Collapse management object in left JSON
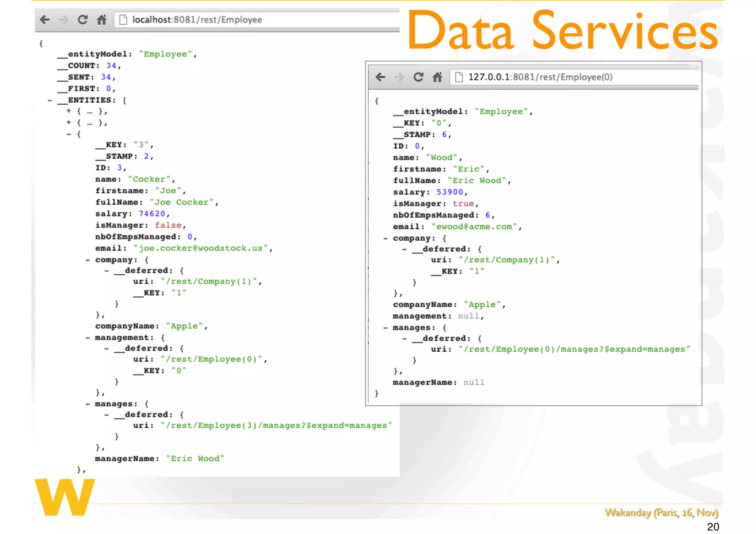756x534 pixels. (88, 338)
